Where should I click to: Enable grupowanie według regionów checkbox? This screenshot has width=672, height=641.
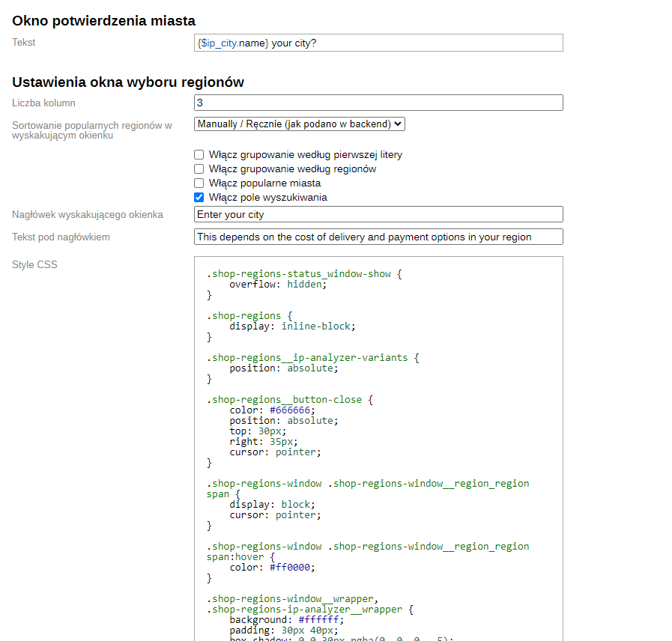[x=199, y=169]
